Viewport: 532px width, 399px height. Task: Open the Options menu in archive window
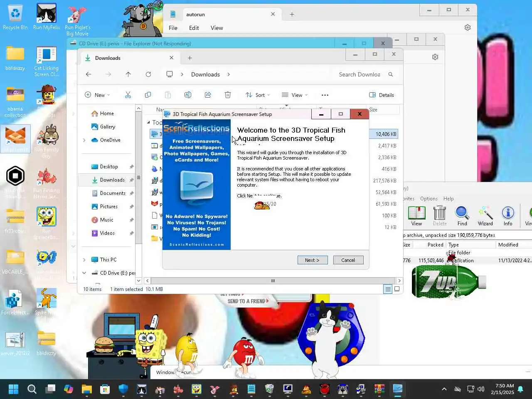pos(429,199)
